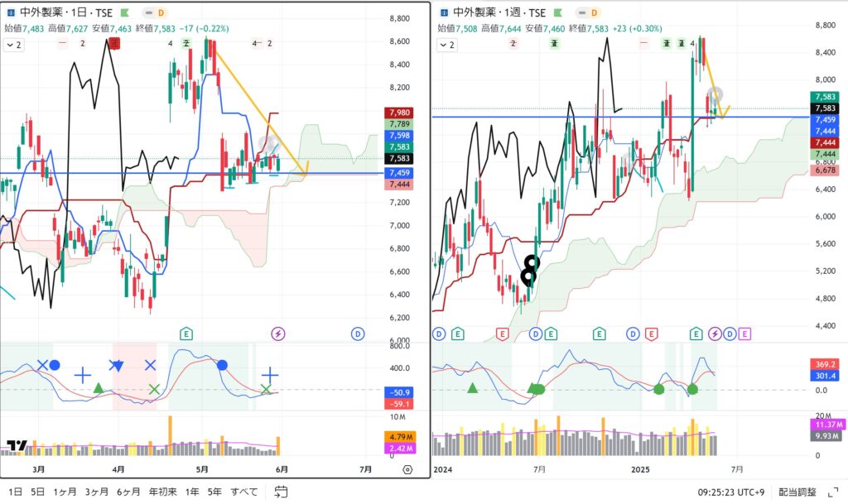
Task: Click the blue 7,459 label on the weekly axis
Action: pos(826,119)
